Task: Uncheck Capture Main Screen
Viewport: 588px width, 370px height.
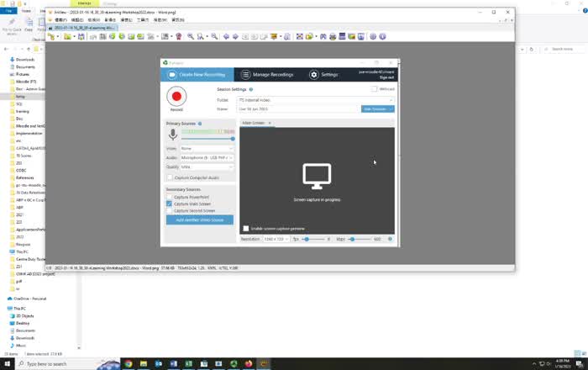Action: pos(170,203)
